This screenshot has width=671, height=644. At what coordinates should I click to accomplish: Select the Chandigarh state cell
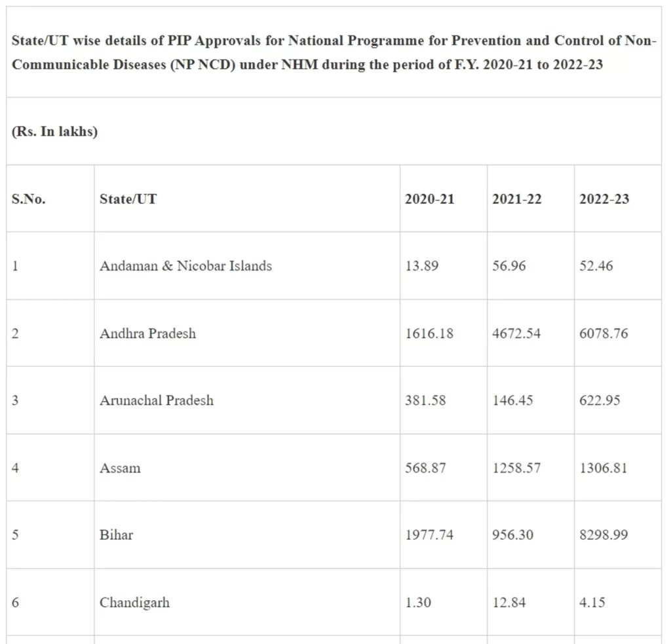(134, 603)
